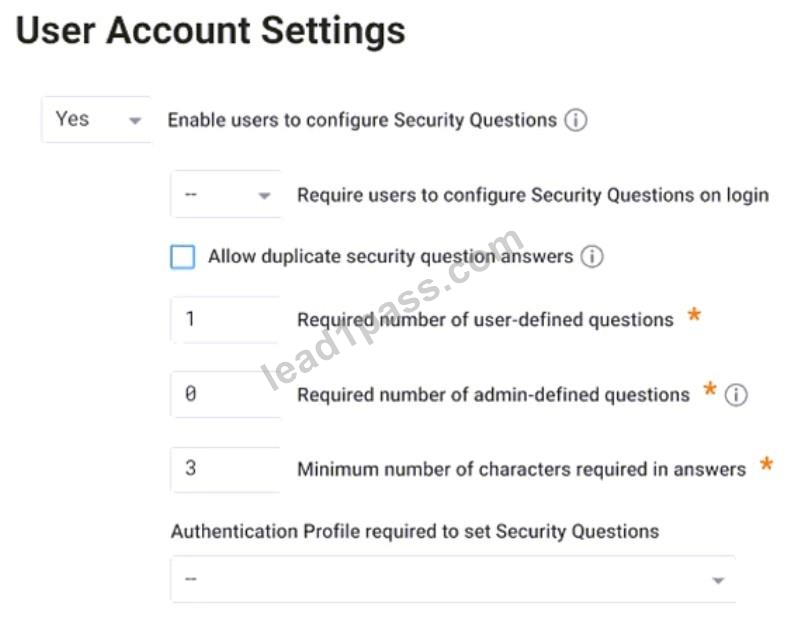Click Minimum number of characters label
This screenshot has width=789, height=619.
coord(522,470)
